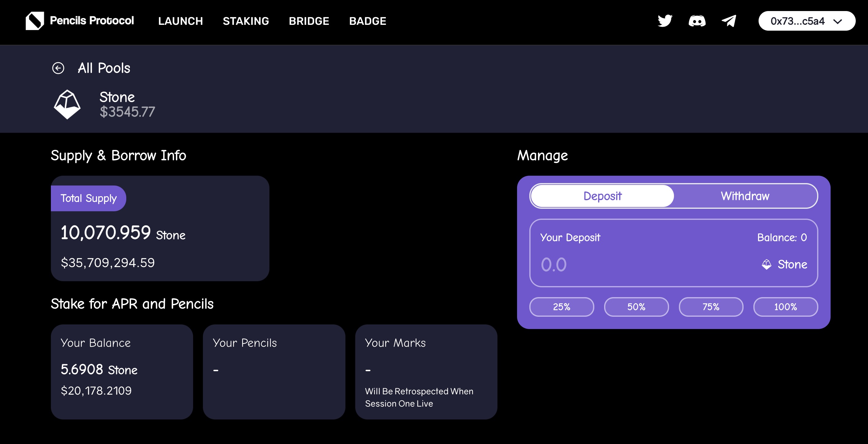Click the Manage heading

coord(542,156)
